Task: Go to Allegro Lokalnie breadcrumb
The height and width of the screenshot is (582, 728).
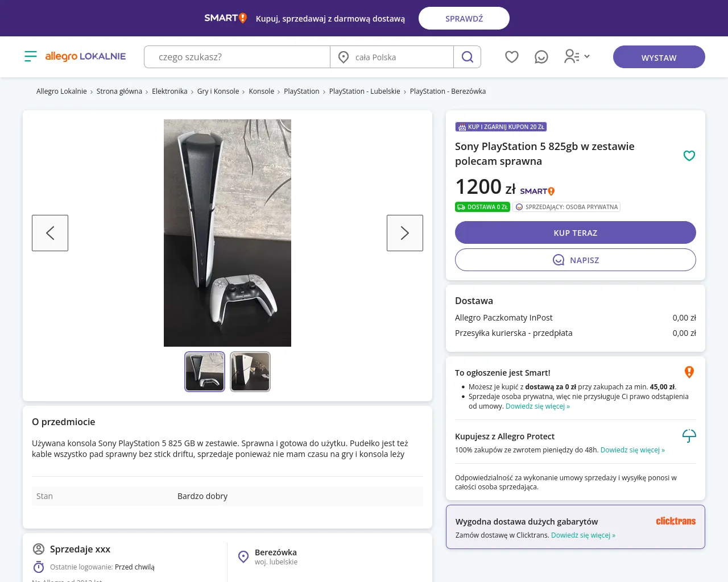Action: pos(61,92)
